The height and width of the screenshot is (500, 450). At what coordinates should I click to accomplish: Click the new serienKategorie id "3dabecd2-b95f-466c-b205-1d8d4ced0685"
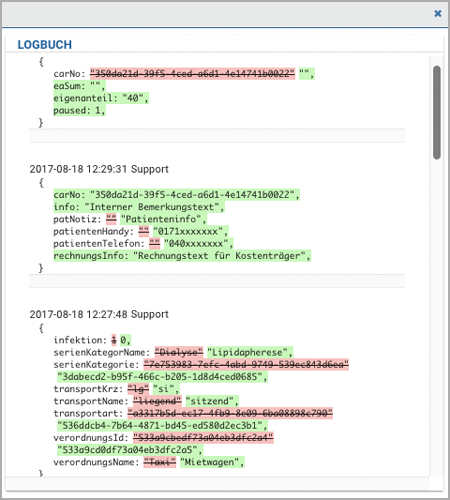(x=162, y=377)
